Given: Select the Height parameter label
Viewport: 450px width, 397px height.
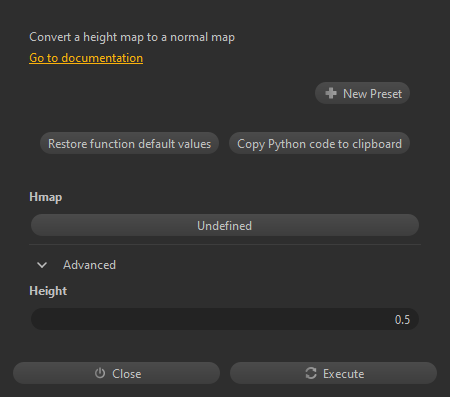Looking at the screenshot, I should click(x=48, y=291).
